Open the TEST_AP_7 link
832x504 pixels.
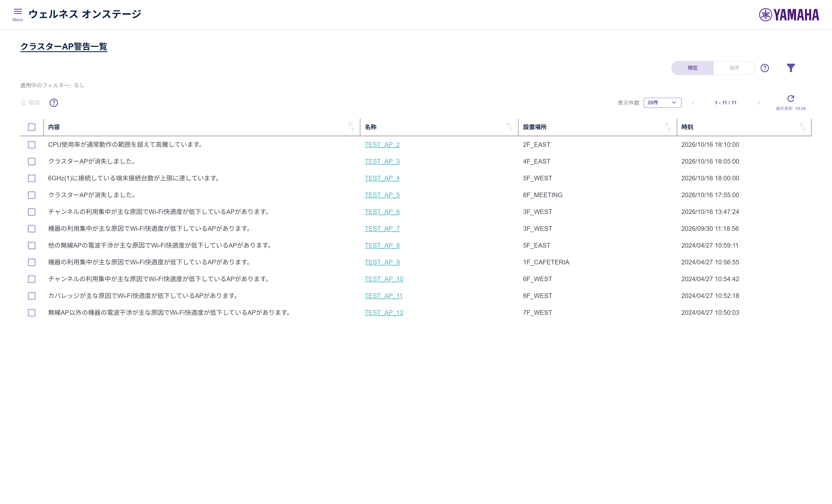(382, 228)
